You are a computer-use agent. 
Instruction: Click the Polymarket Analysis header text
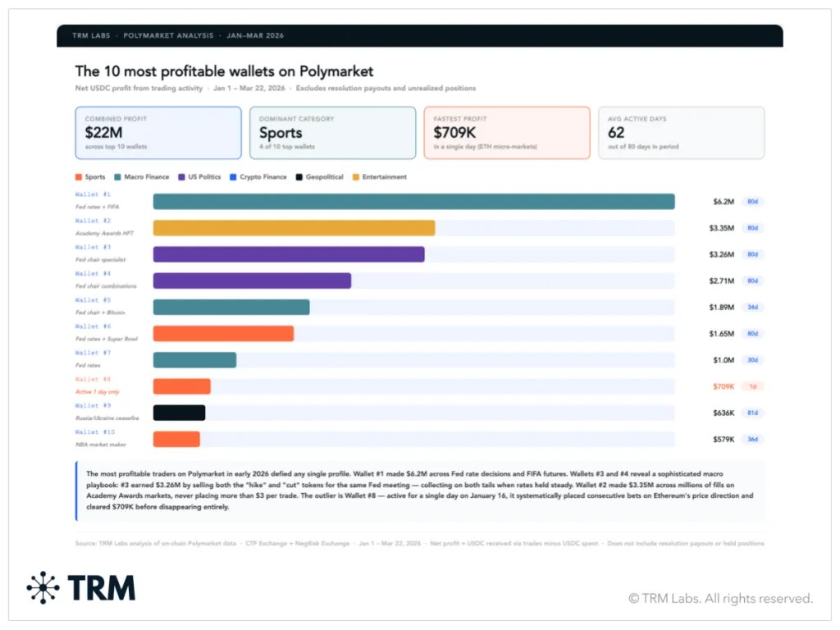click(170, 36)
